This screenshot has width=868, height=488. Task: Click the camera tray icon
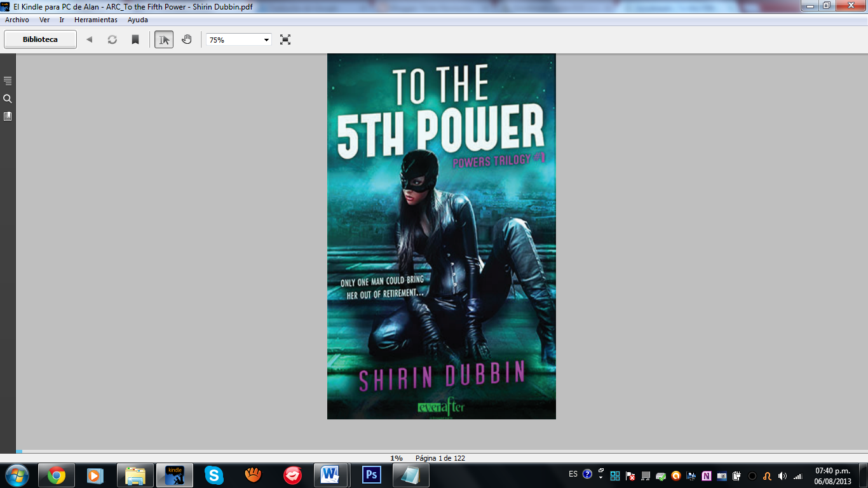(722, 476)
